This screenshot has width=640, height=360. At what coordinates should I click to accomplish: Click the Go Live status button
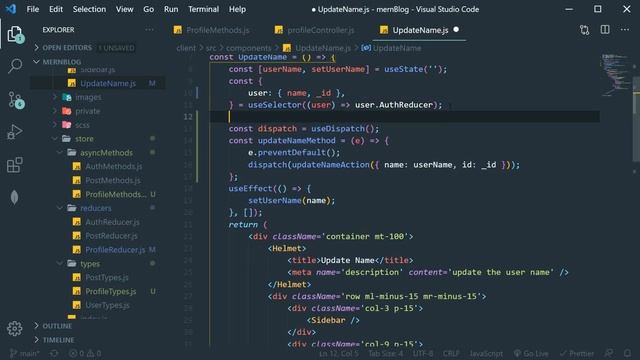[531, 353]
